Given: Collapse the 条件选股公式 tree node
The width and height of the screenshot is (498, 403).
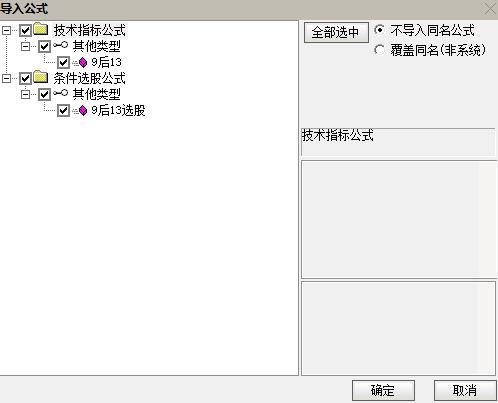Looking at the screenshot, I should point(6,79).
